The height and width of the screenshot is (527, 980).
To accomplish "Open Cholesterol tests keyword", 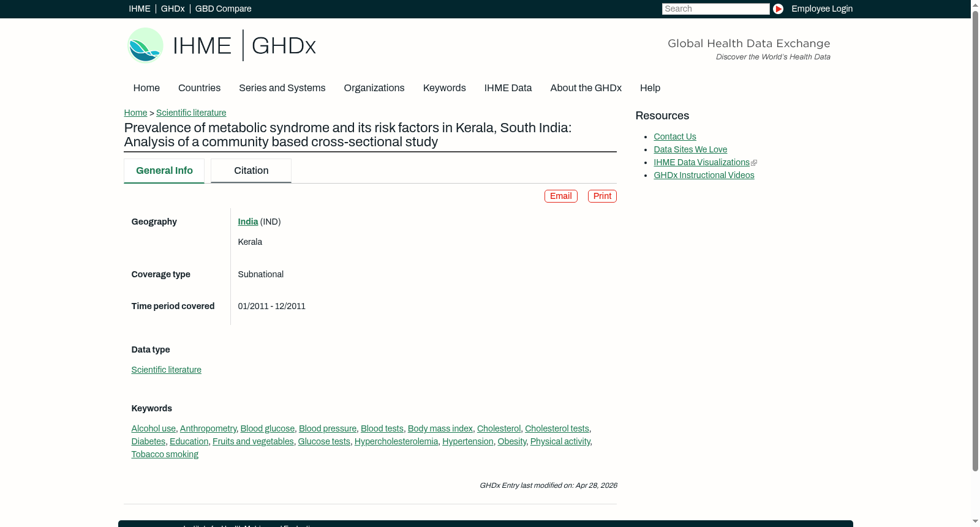I will click(557, 428).
